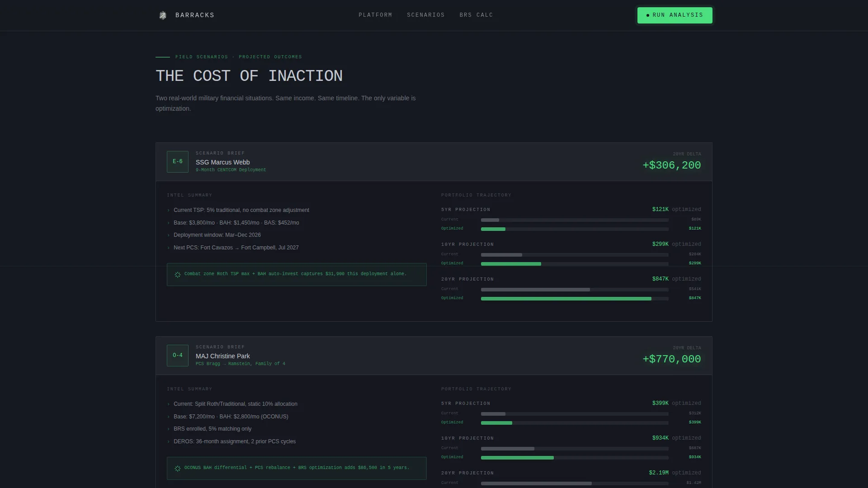Click 'Next PCS: Fort Cavazos → Fort Campbell' line
Screen dimensions: 868x488
coord(236,248)
